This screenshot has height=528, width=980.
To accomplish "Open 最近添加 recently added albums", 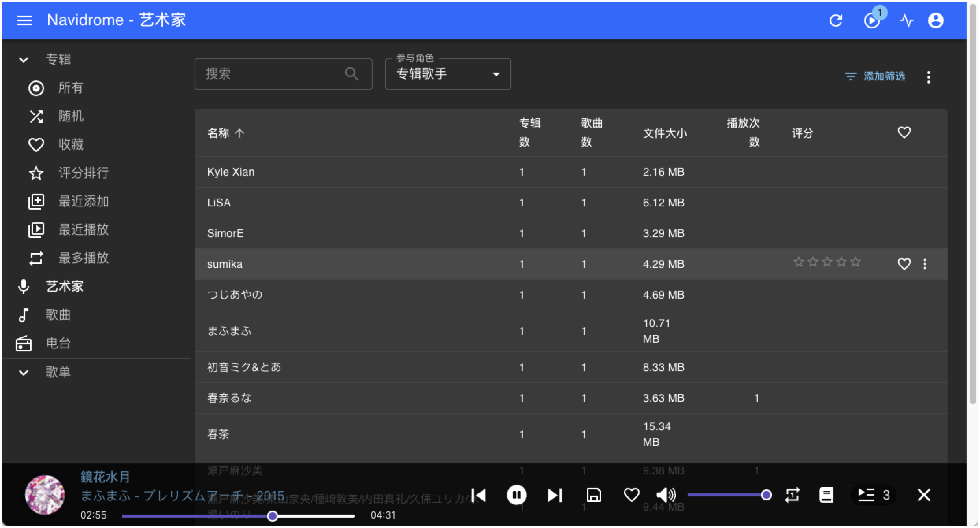I will [83, 201].
